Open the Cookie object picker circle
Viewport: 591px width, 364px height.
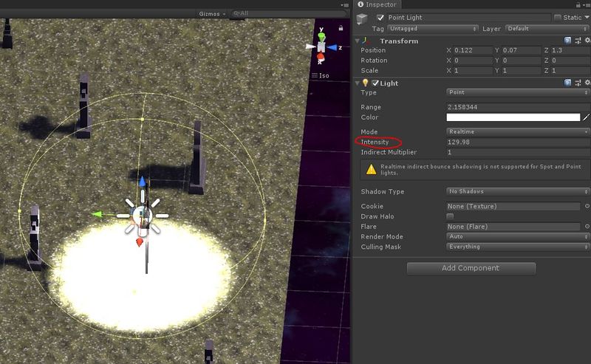point(587,206)
